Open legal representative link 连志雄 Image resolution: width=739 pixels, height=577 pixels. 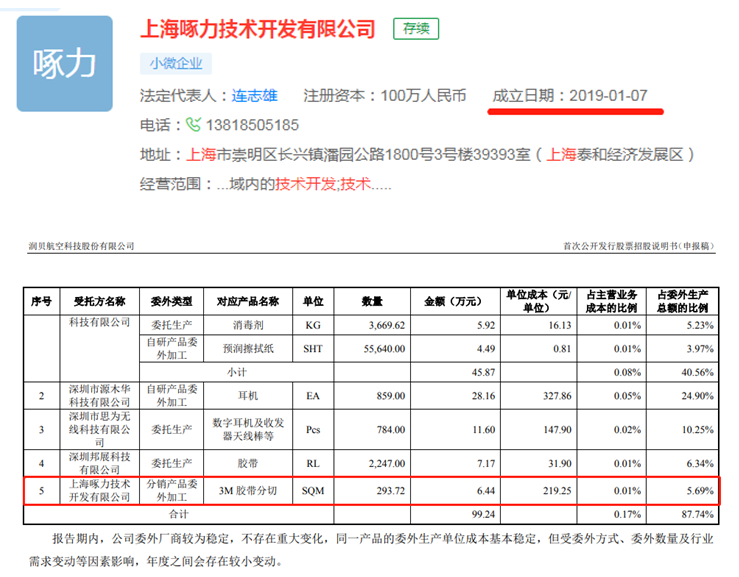(x=255, y=96)
